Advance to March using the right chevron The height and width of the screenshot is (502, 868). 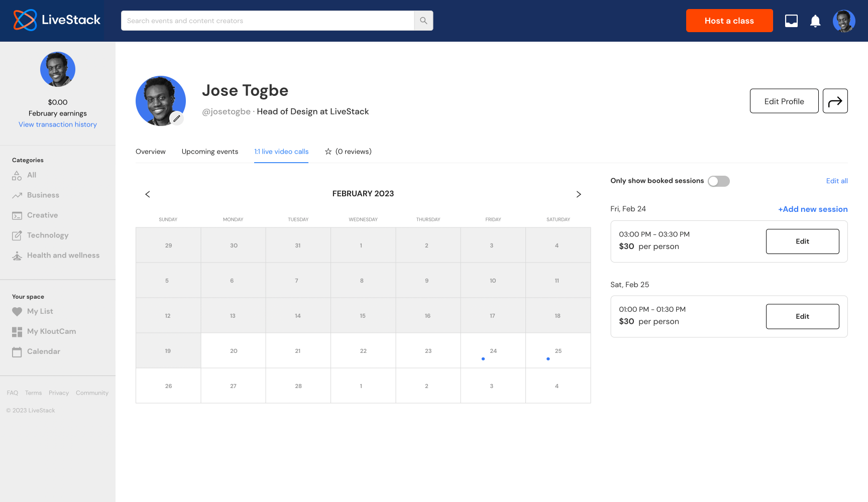click(x=578, y=194)
